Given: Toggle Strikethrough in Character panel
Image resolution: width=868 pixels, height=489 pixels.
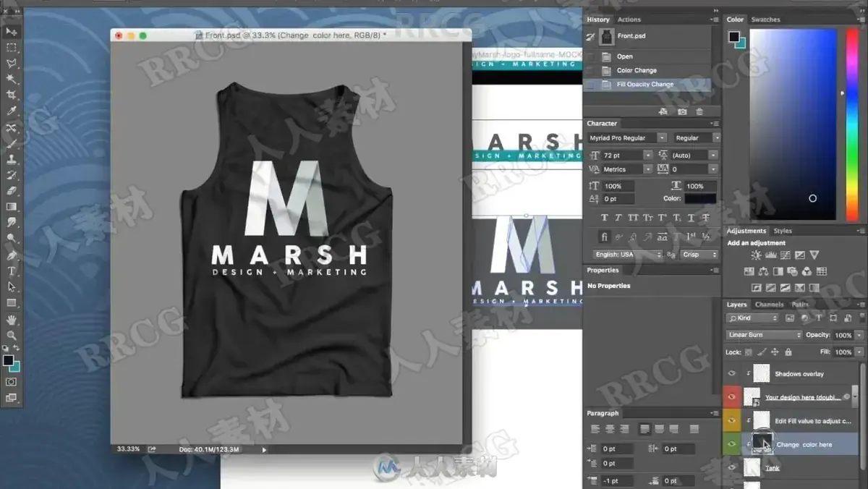Looking at the screenshot, I should (x=705, y=218).
